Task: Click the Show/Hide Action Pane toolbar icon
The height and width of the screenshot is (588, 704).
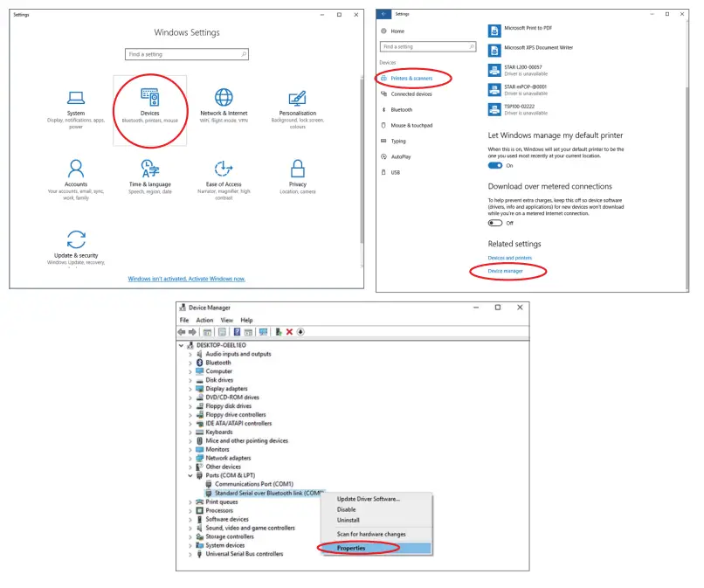Action: 248,332
